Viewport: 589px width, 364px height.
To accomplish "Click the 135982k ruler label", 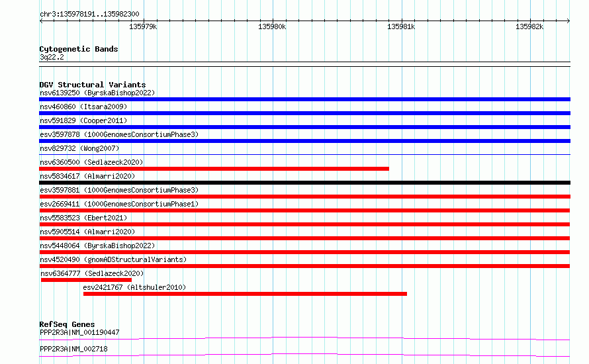I will pyautogui.click(x=529, y=26).
